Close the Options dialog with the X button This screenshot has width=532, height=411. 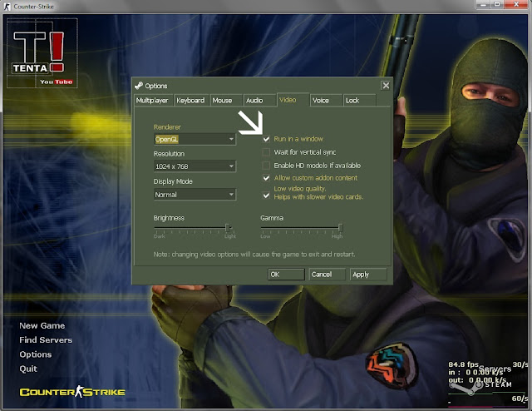386,85
